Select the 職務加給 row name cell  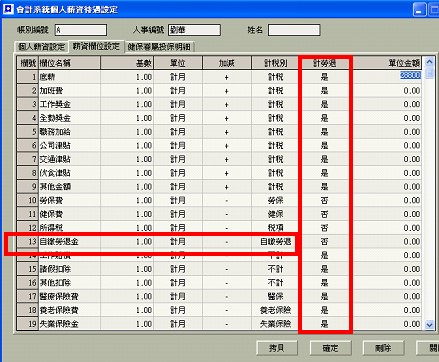69,132
